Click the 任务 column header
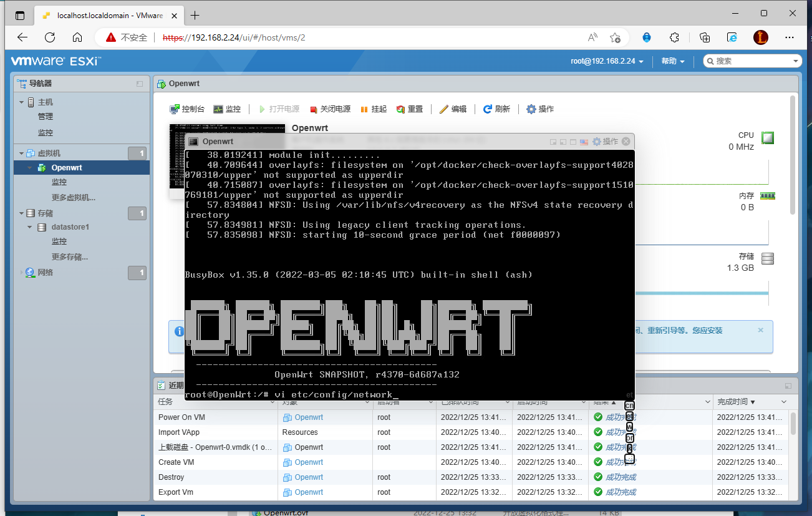812x516 pixels. [x=216, y=402]
